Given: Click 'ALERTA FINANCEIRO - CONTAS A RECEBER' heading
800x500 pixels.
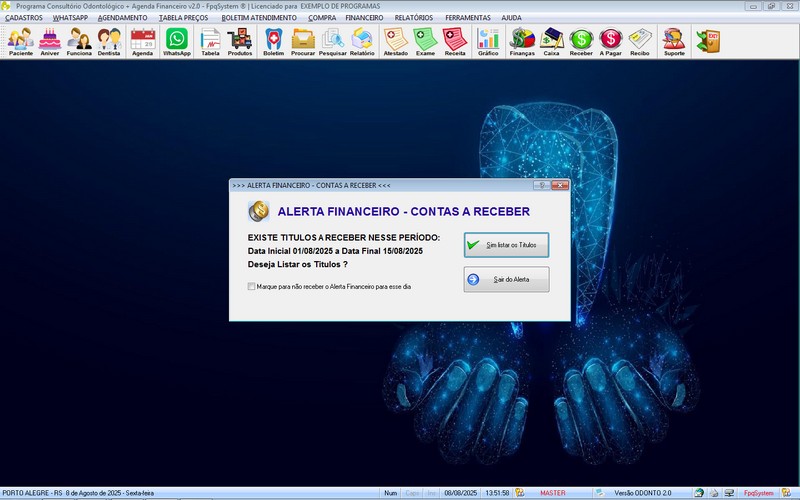Looking at the screenshot, I should pos(404,211).
